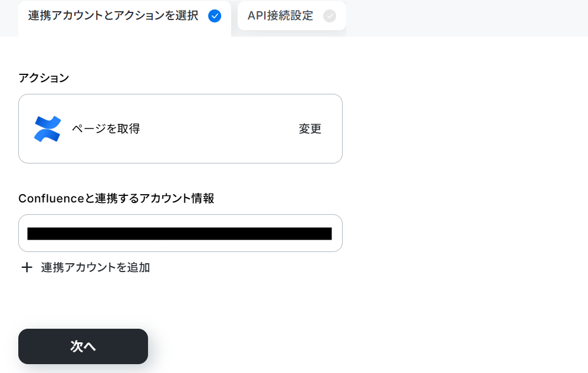Click the plus icon to add an account
This screenshot has height=373, width=588.
coord(27,267)
